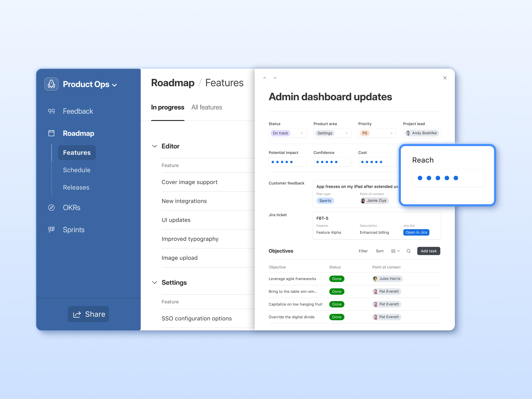Click the Share button
The width and height of the screenshot is (532, 399).
click(x=88, y=314)
